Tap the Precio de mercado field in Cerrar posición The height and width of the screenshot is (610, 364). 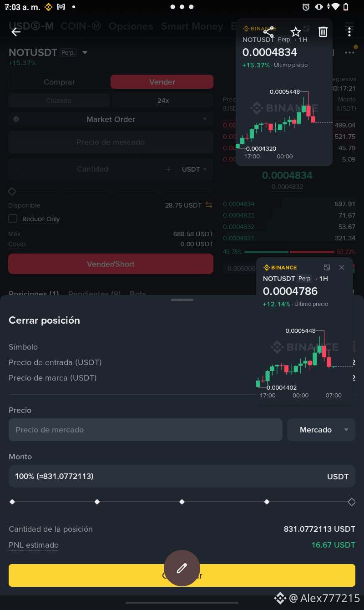coord(146,430)
